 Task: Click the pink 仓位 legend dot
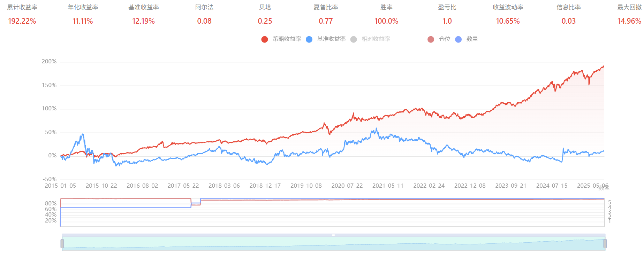(431, 39)
